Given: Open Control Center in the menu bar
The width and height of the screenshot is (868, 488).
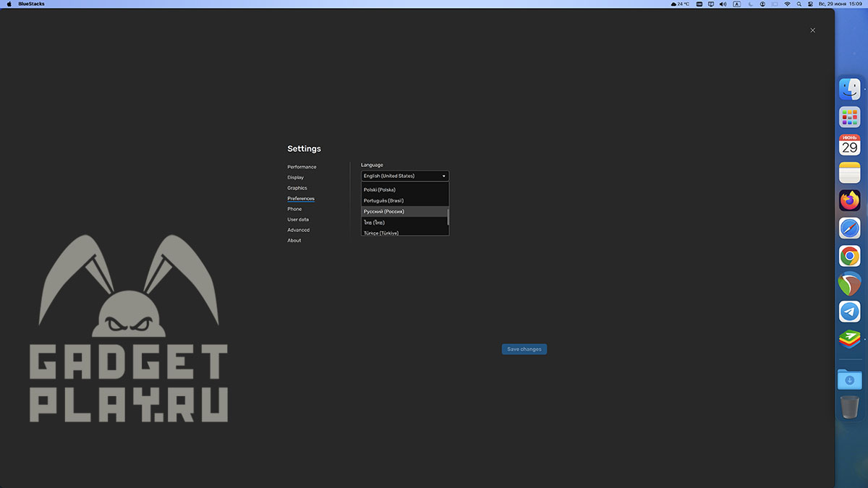Looking at the screenshot, I should coord(810,4).
